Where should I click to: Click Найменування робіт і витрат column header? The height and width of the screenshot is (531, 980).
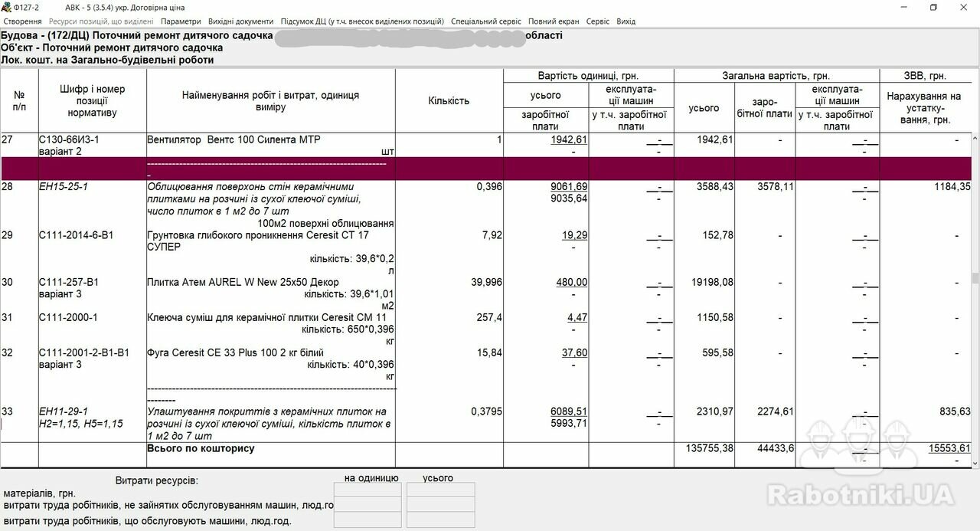(270, 101)
